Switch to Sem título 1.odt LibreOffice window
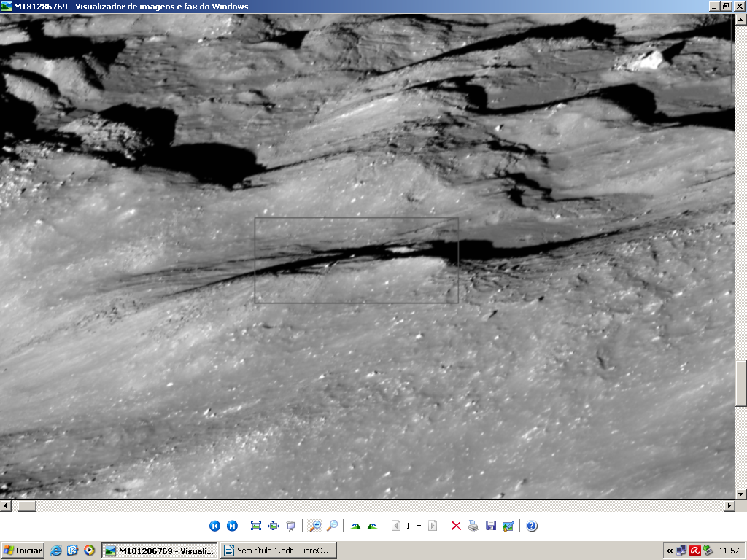The width and height of the screenshot is (747, 560). [x=278, y=551]
